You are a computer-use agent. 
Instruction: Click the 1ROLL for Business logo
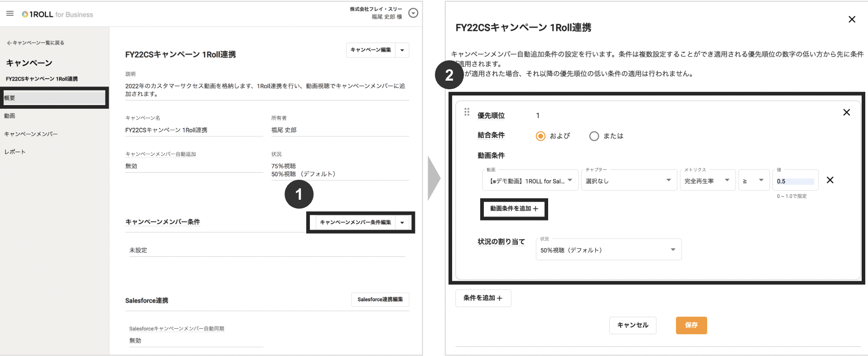pyautogui.click(x=58, y=14)
